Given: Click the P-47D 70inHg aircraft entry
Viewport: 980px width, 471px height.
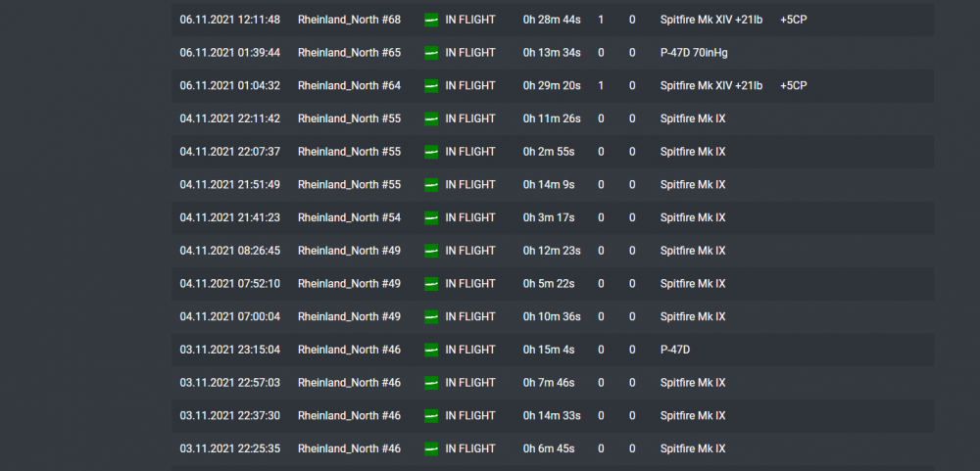Looking at the screenshot, I should pos(699,53).
